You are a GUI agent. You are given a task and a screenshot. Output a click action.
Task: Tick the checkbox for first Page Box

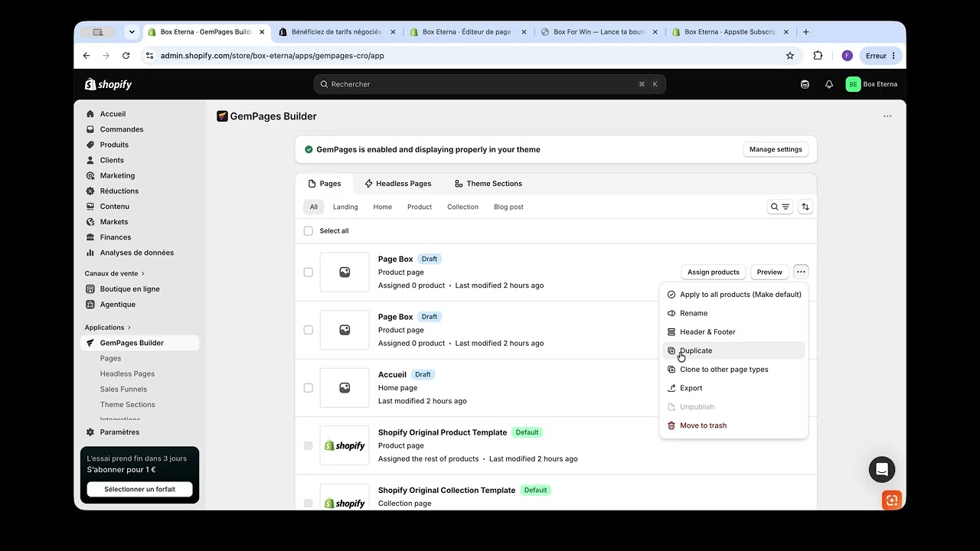coord(309,272)
